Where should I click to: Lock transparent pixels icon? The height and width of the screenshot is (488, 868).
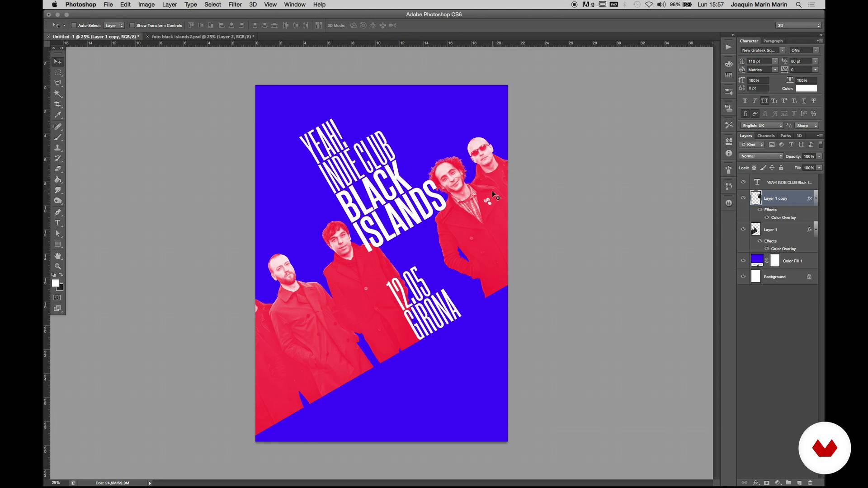[x=754, y=168]
